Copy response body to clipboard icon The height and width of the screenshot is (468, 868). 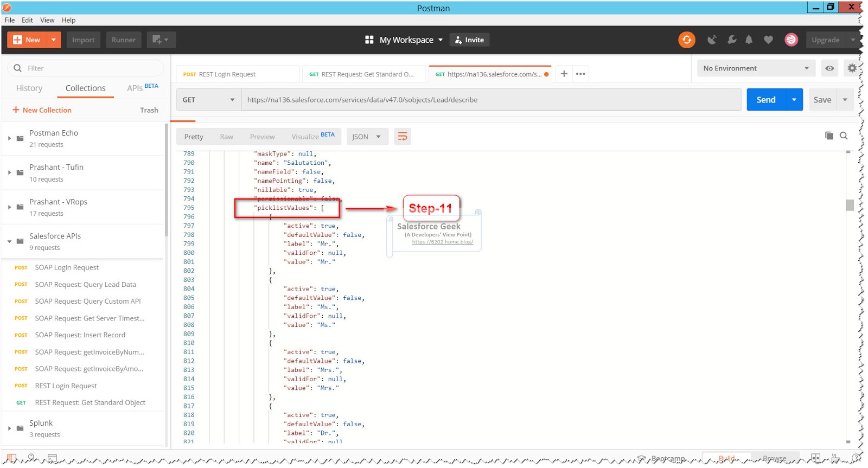click(829, 136)
